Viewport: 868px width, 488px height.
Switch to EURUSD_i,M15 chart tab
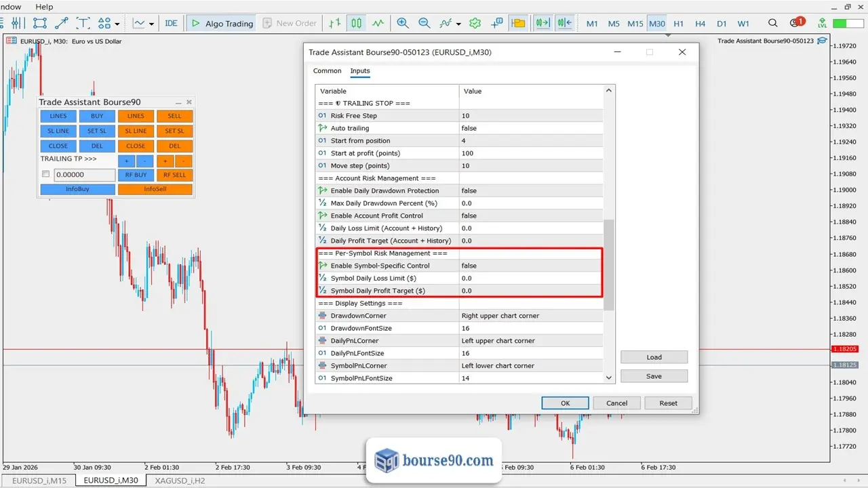click(39, 480)
